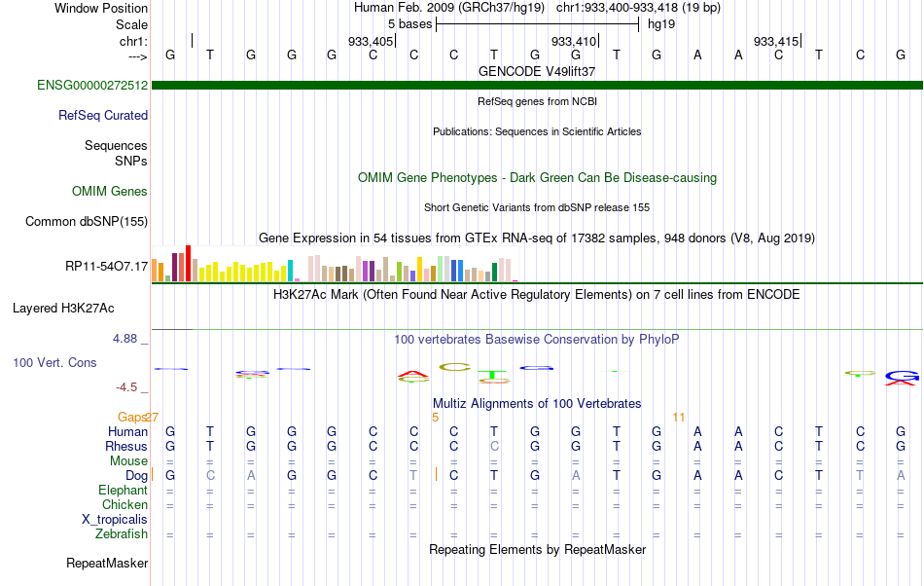
Task: Click the Sequences SNPs track label
Action: coord(116,153)
